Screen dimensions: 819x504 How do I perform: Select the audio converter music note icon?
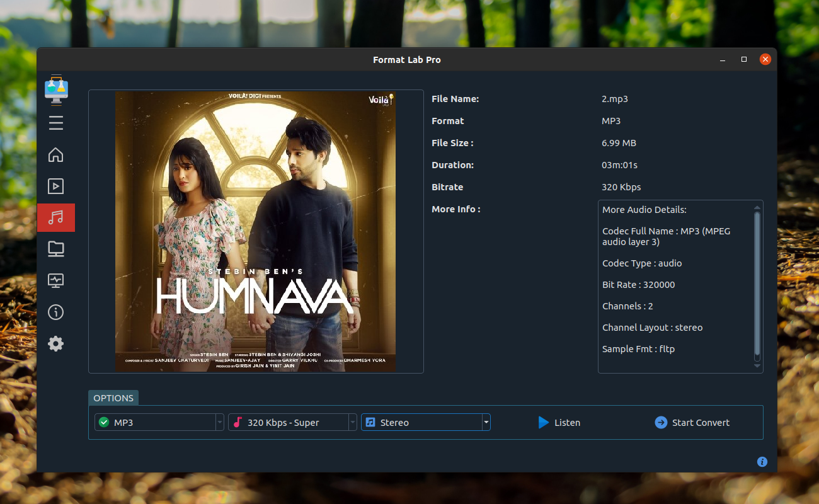(x=55, y=217)
